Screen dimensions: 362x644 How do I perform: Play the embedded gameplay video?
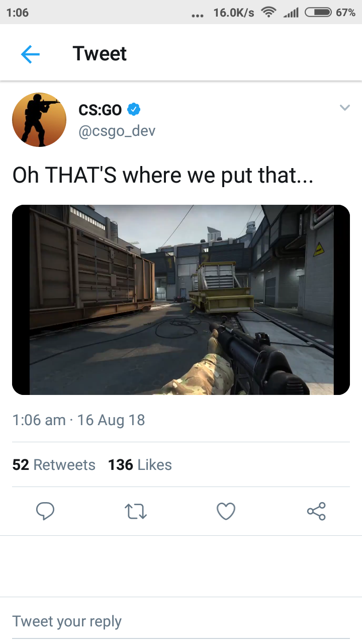(181, 300)
